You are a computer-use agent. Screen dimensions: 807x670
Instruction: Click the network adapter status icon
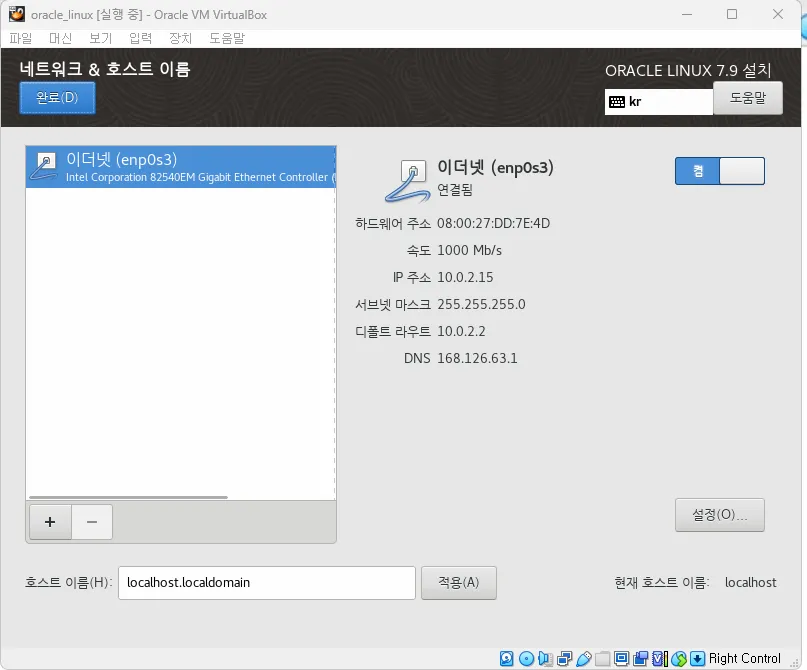coord(565,658)
